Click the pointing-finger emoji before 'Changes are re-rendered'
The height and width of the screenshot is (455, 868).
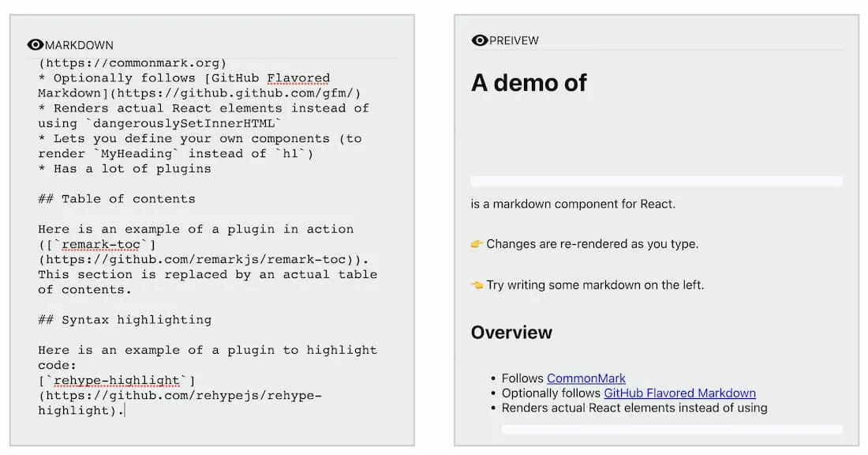click(476, 244)
